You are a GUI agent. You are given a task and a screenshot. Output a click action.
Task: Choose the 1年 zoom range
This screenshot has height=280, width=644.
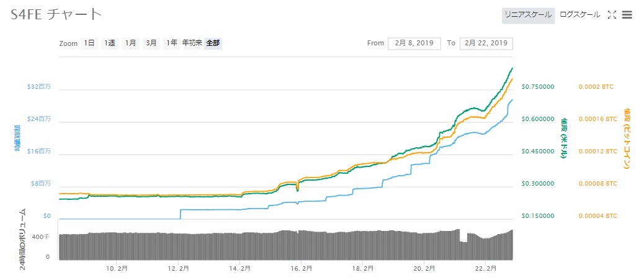(171, 43)
